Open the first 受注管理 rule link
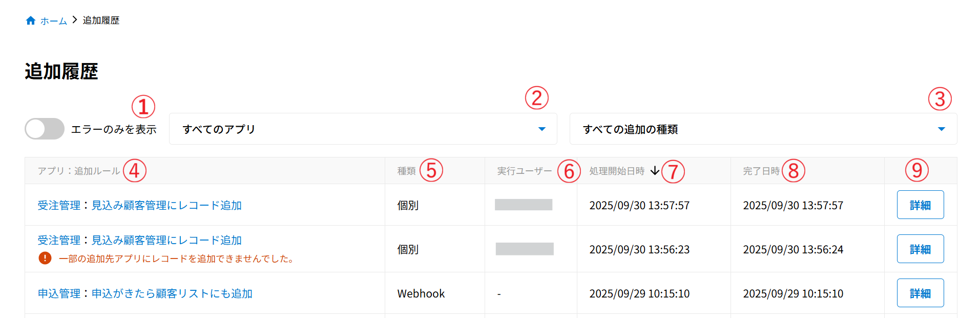This screenshot has height=318, width=980. (x=139, y=205)
